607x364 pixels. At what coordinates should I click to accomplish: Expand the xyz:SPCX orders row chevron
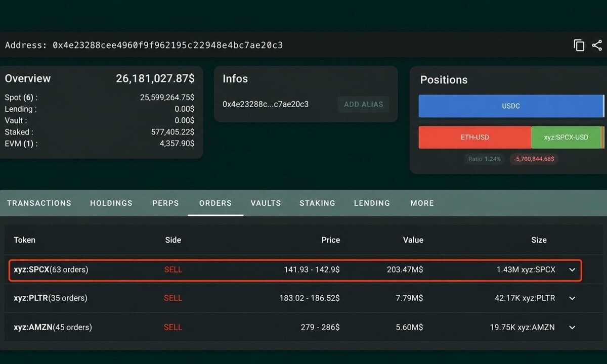[x=572, y=270]
